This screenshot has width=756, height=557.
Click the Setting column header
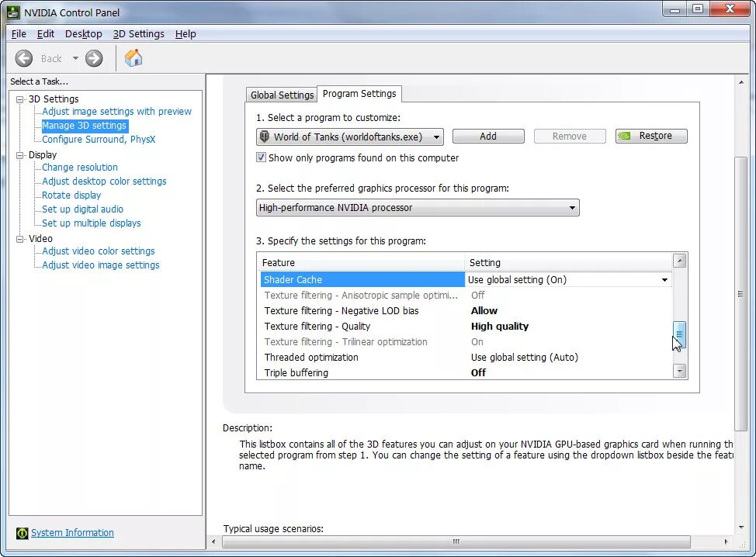[568, 263]
